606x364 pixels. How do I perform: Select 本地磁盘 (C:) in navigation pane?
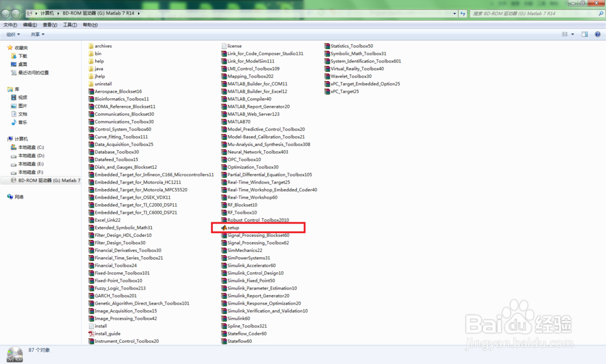pos(32,148)
